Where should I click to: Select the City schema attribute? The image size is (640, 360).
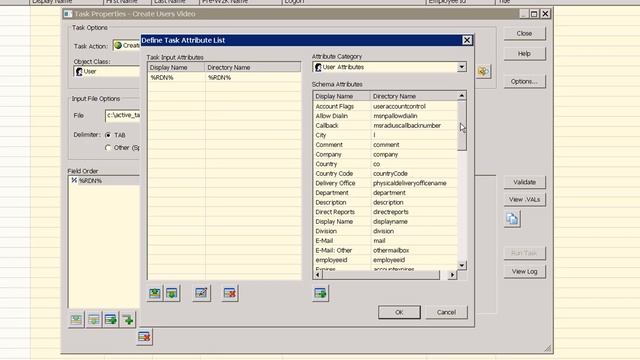[x=385, y=135]
